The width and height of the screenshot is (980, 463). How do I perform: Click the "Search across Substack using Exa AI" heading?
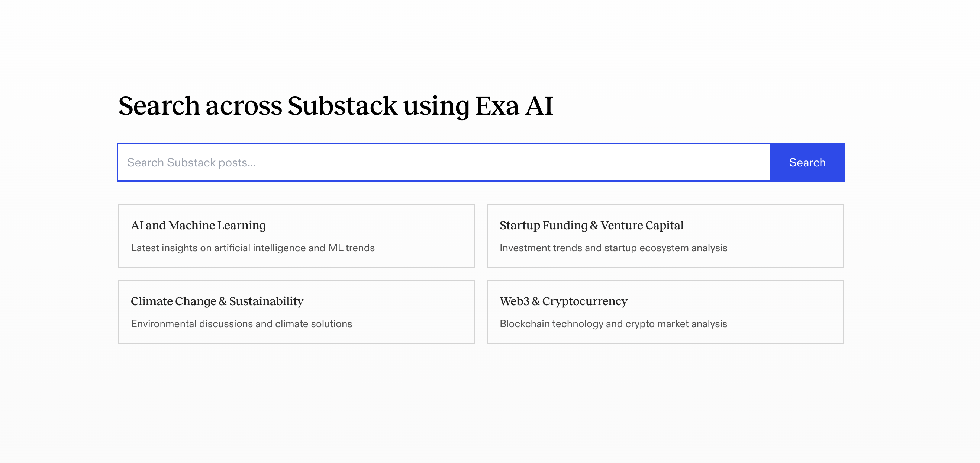coord(335,105)
